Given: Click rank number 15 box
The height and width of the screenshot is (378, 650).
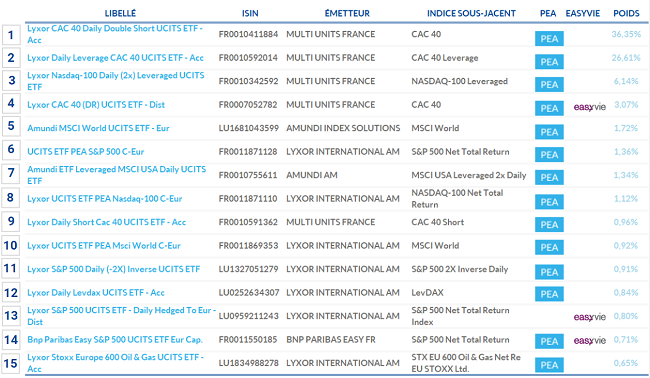Looking at the screenshot, I should 11,363.
